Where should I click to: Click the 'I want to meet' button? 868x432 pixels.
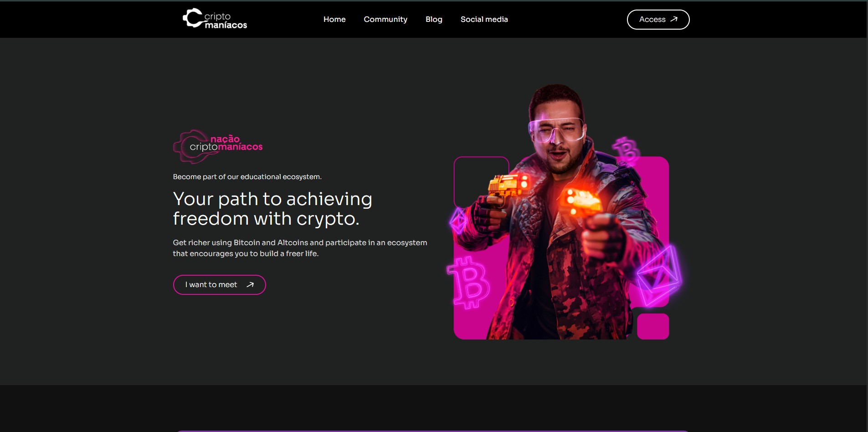pyautogui.click(x=219, y=285)
